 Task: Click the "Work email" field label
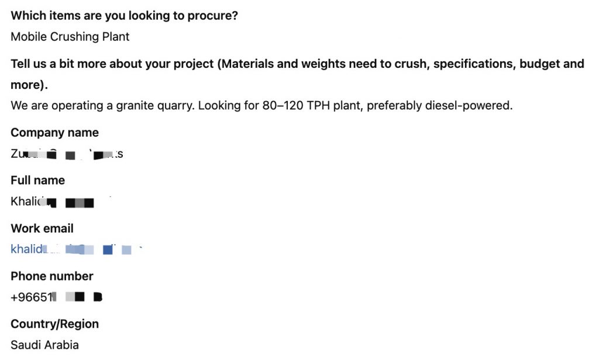pos(42,228)
